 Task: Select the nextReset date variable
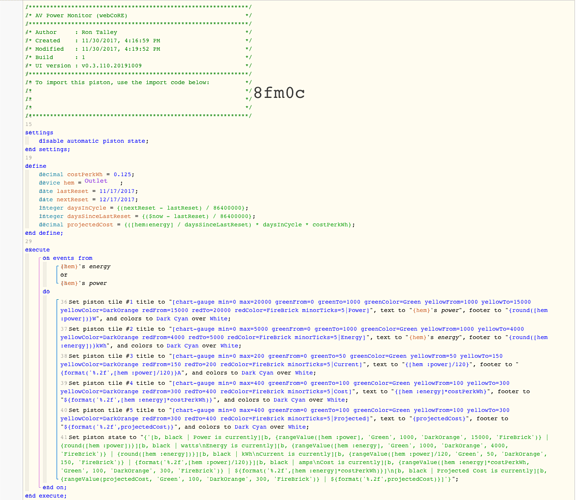click(x=88, y=200)
